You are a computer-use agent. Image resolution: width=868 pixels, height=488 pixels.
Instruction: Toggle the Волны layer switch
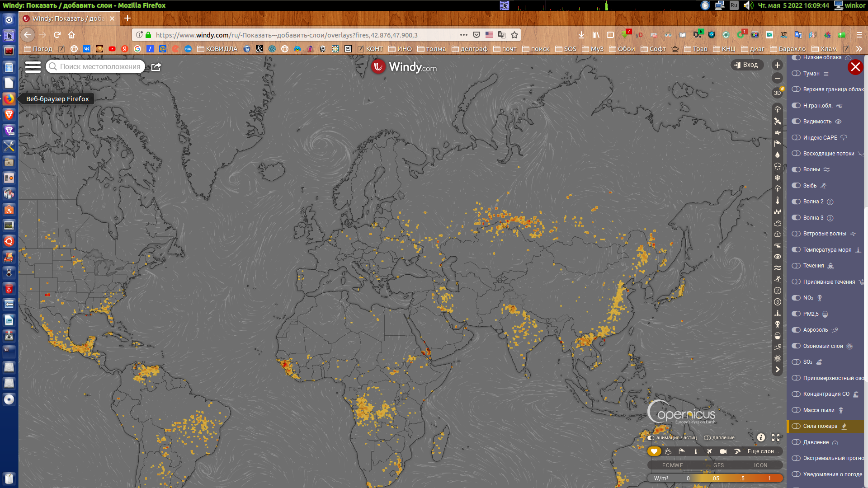coord(796,169)
